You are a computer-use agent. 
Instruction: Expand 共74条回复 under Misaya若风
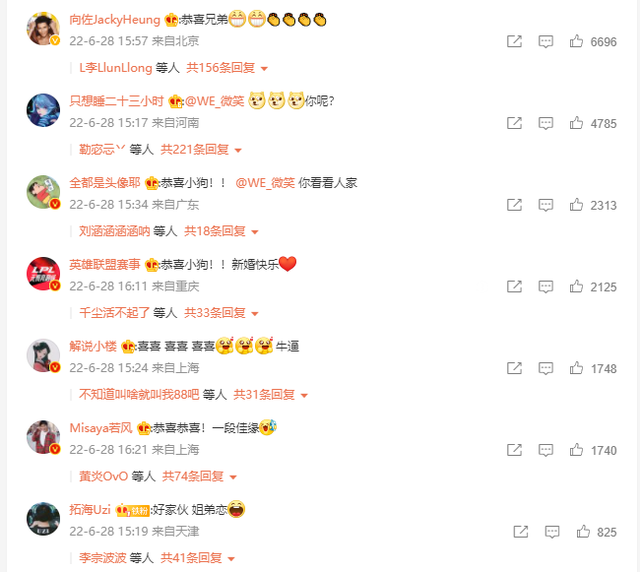coord(199,476)
